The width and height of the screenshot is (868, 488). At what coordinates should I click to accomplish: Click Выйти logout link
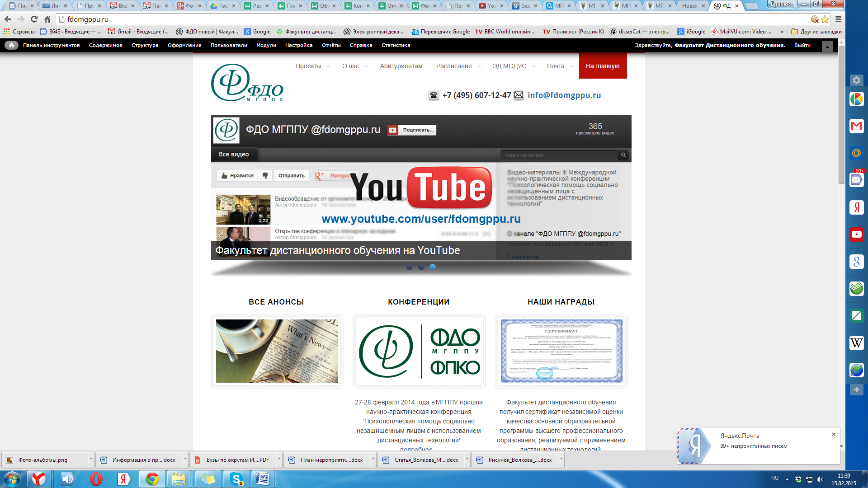pyautogui.click(x=802, y=45)
